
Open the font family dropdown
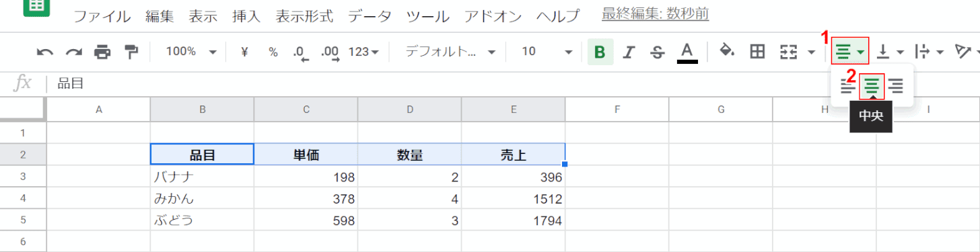click(x=450, y=52)
